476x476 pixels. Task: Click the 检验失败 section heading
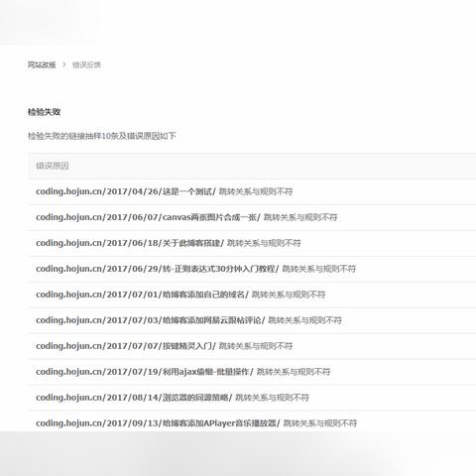(44, 112)
